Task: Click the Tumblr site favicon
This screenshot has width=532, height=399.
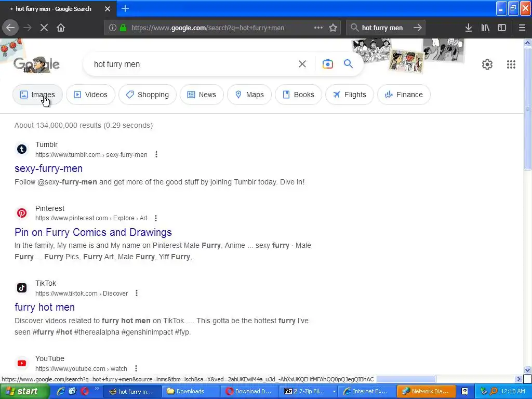Action: [22, 149]
